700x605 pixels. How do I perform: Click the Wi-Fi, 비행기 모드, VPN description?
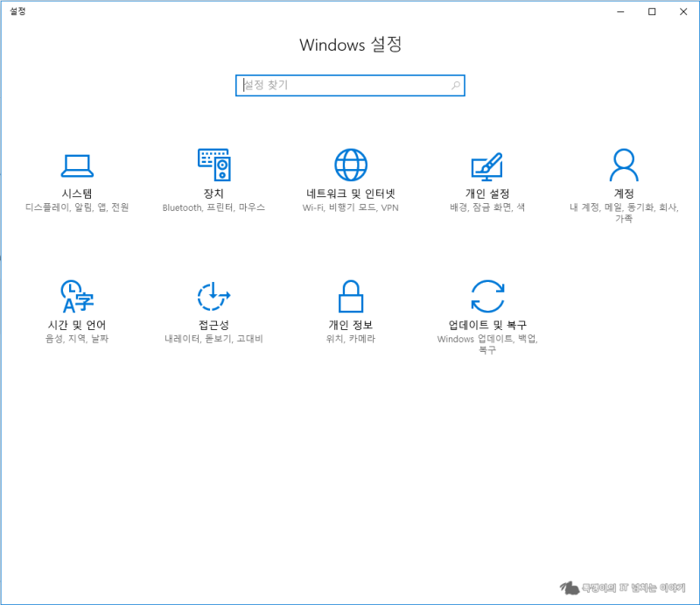coord(351,208)
